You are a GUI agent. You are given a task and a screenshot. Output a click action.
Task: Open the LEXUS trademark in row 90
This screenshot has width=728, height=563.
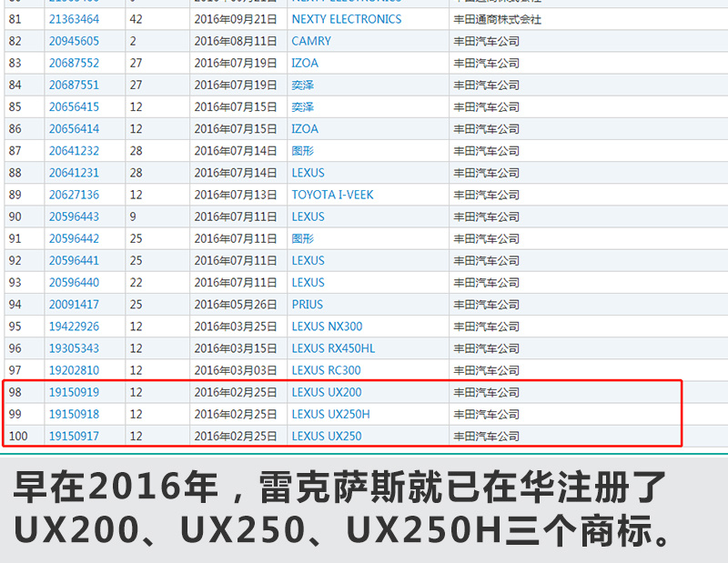pyautogui.click(x=308, y=216)
